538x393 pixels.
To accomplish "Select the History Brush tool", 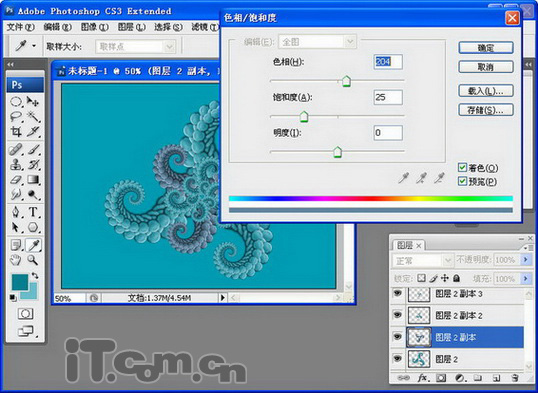I will tap(33, 165).
